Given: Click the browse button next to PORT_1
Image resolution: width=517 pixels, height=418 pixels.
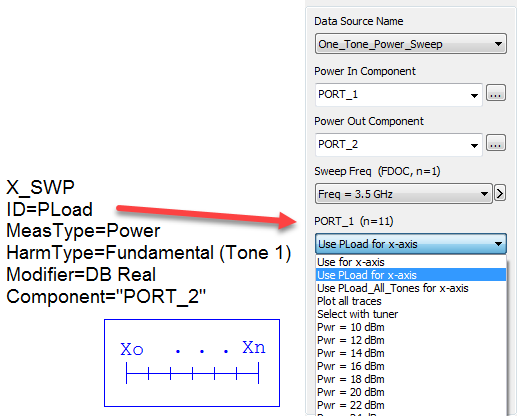Looking at the screenshot, I should coord(496,93).
